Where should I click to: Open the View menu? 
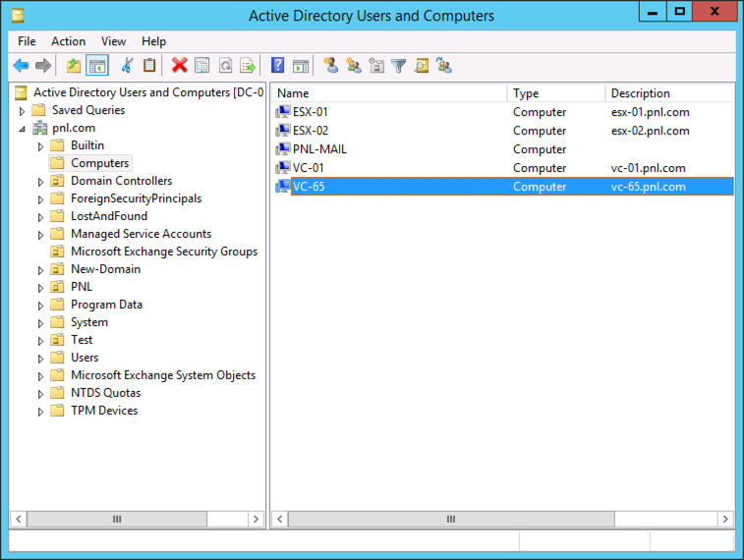click(x=113, y=41)
